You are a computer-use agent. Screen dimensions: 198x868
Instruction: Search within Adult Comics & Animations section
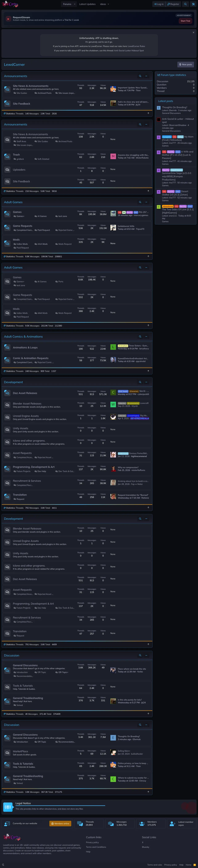tap(140, 336)
